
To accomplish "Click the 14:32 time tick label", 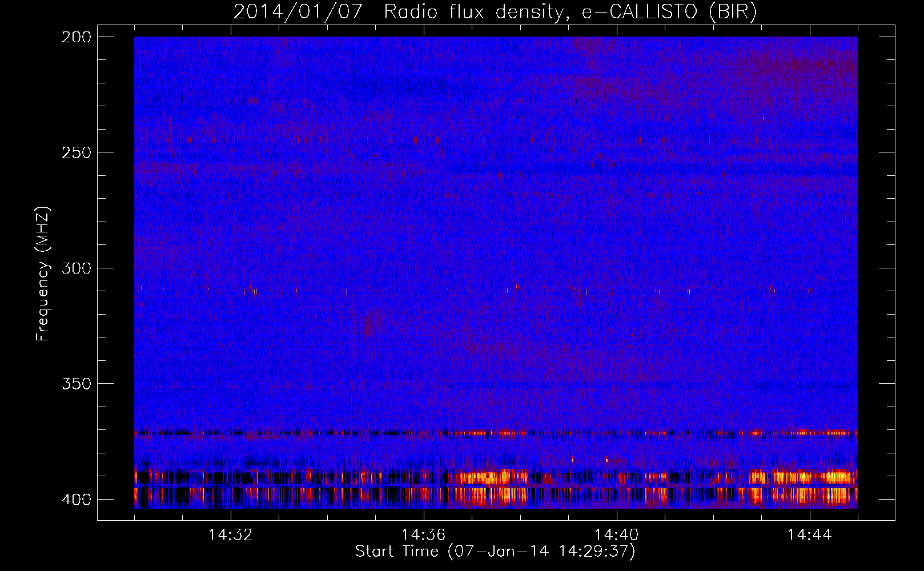I will pos(231,535).
